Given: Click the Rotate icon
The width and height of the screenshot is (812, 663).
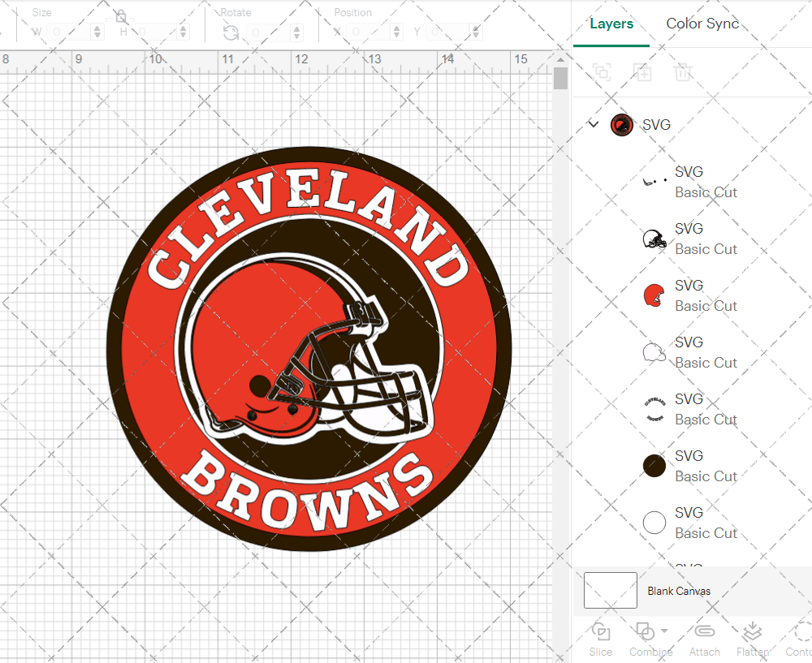Looking at the screenshot, I should click(x=231, y=33).
